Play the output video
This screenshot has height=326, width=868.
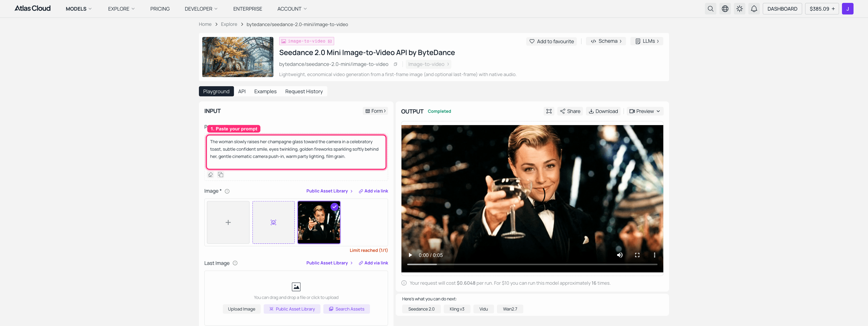pos(410,255)
